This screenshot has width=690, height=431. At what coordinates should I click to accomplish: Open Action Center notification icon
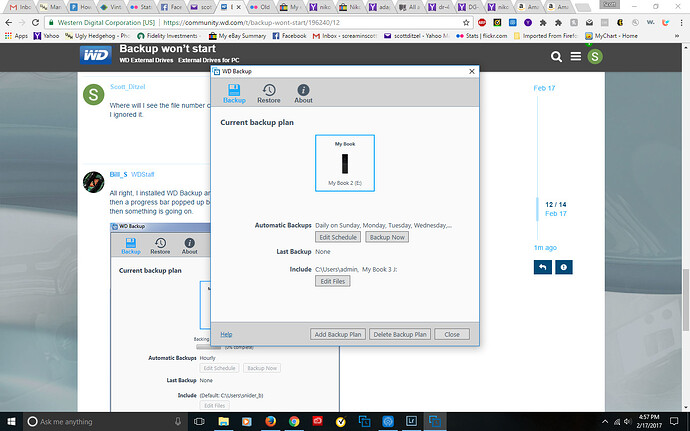pyautogui.click(x=674, y=421)
